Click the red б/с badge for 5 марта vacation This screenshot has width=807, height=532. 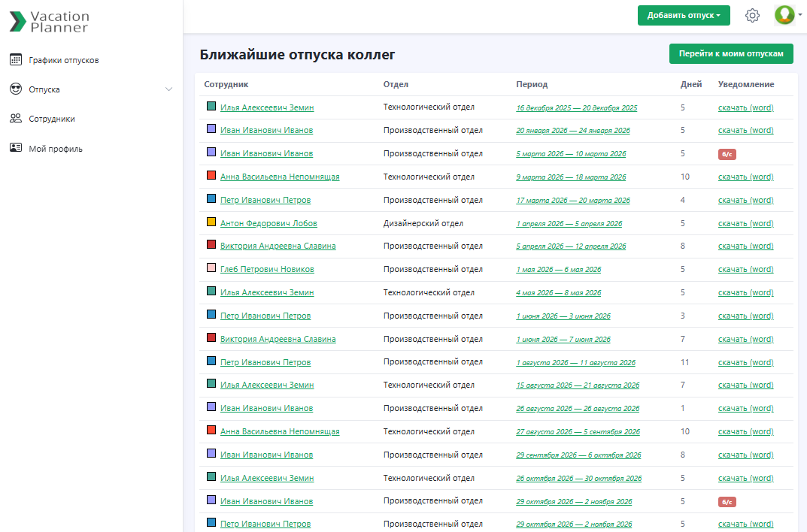pyautogui.click(x=727, y=154)
